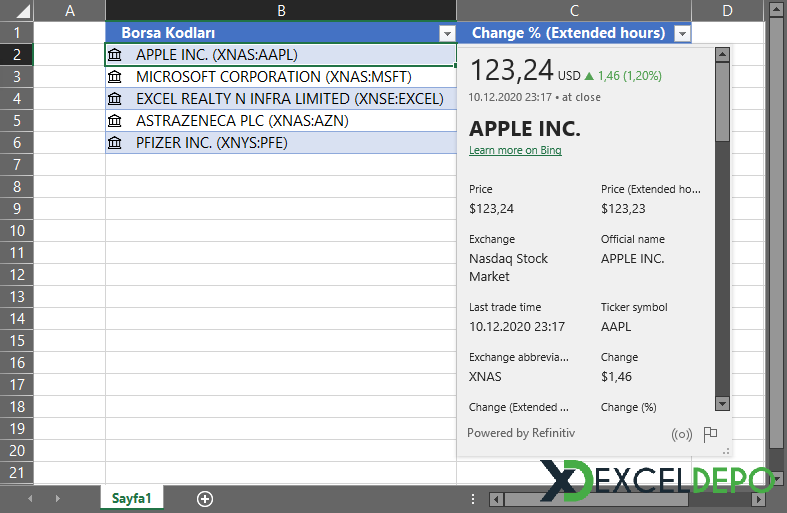The image size is (787, 513).
Task: Click the card resize grip corner
Action: pos(726,451)
